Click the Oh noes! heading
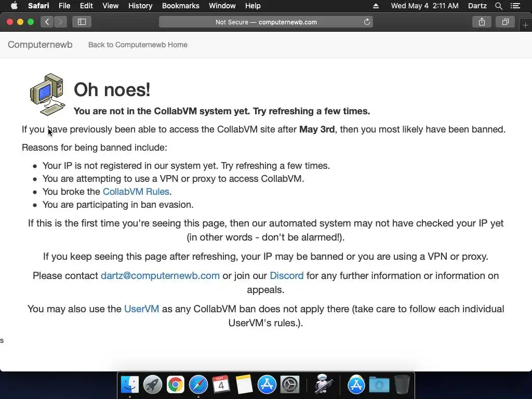The image size is (532, 399). [x=112, y=90]
